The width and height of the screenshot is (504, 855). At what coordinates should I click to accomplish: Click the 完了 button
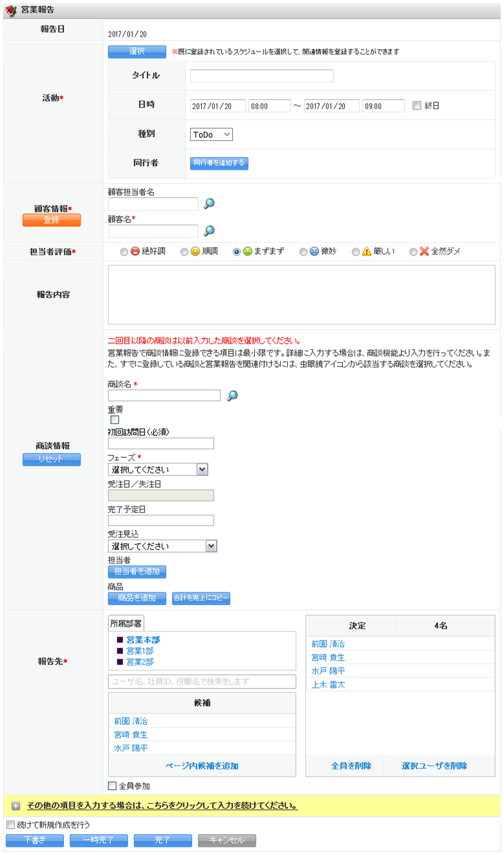163,841
